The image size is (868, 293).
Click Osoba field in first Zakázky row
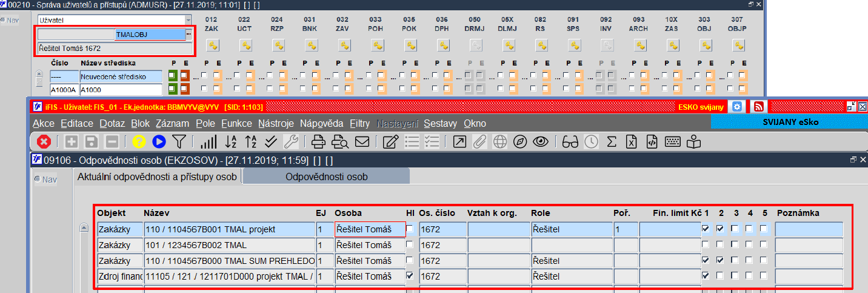point(370,229)
